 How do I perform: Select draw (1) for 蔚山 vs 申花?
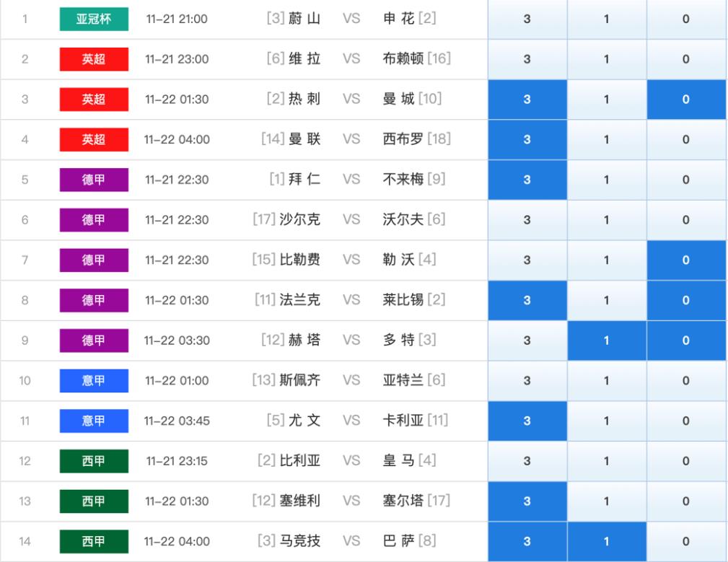click(x=607, y=19)
